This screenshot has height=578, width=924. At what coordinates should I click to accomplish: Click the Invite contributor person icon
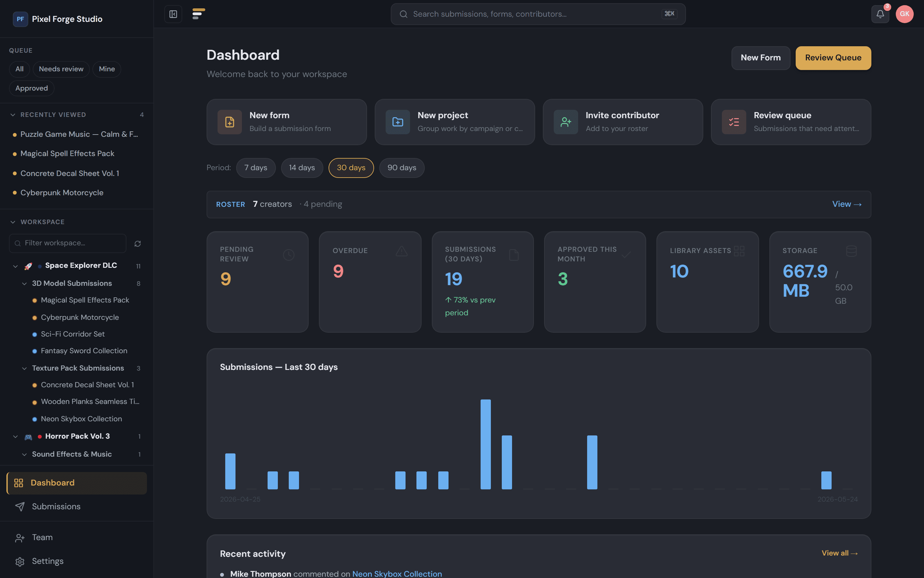point(566,122)
